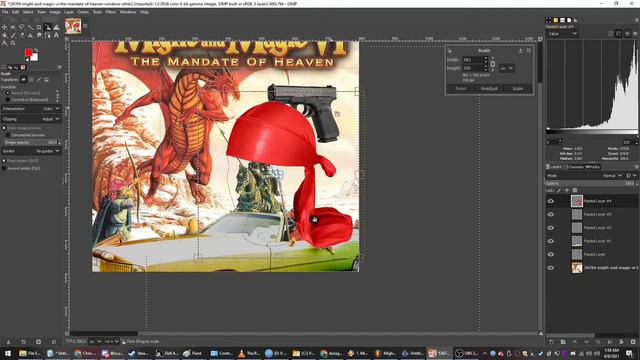Click the Scale button in dialog
This screenshot has width=640, height=360.
pyautogui.click(x=518, y=89)
